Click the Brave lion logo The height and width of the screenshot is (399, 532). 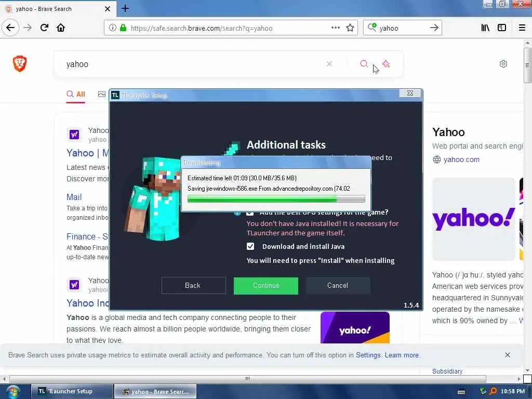(20, 63)
